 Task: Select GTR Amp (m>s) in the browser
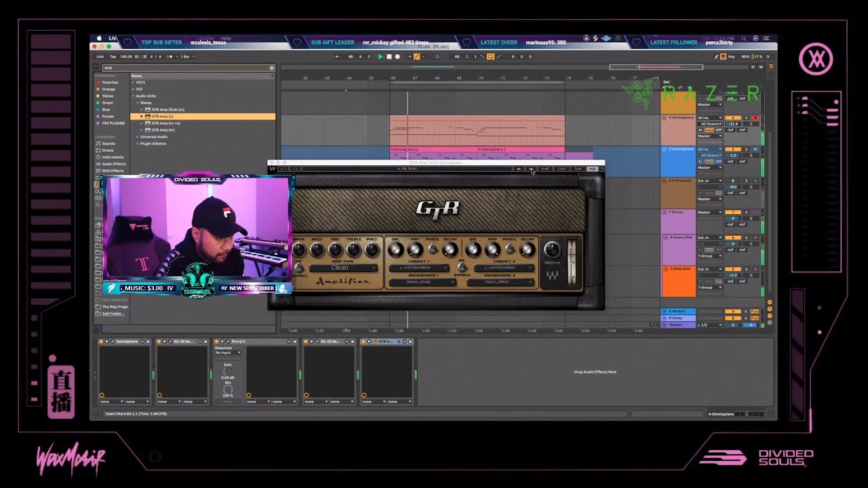coord(165,123)
